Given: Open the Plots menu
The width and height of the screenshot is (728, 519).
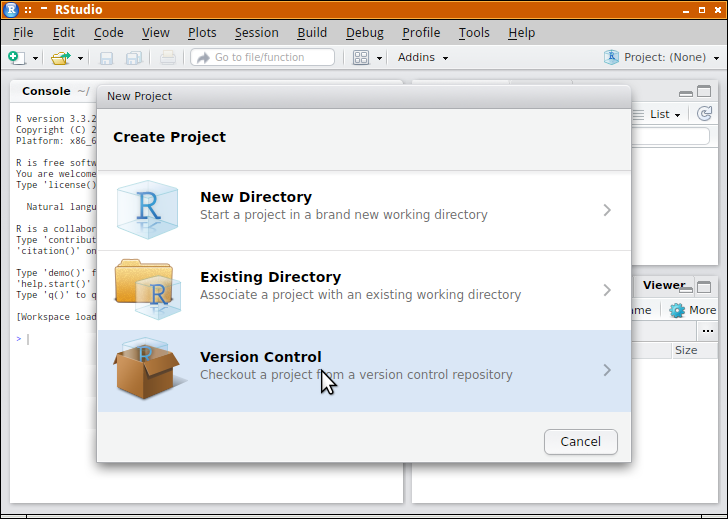Looking at the screenshot, I should [x=202, y=32].
